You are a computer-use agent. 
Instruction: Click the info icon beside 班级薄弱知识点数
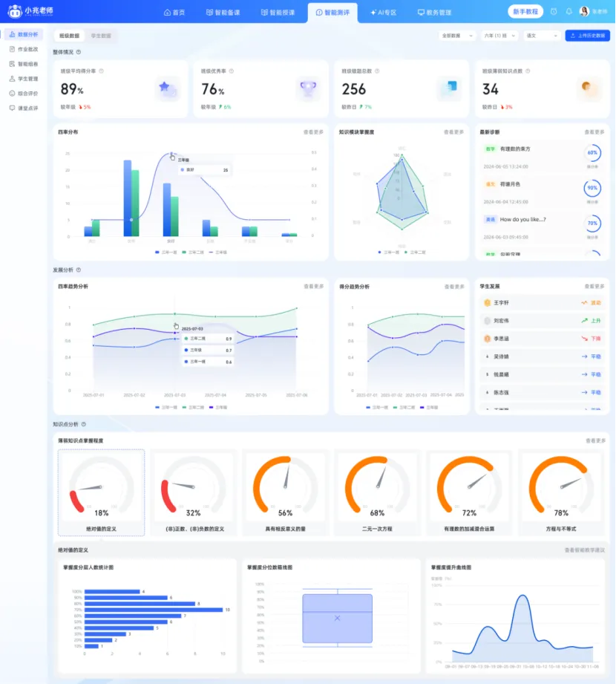528,71
